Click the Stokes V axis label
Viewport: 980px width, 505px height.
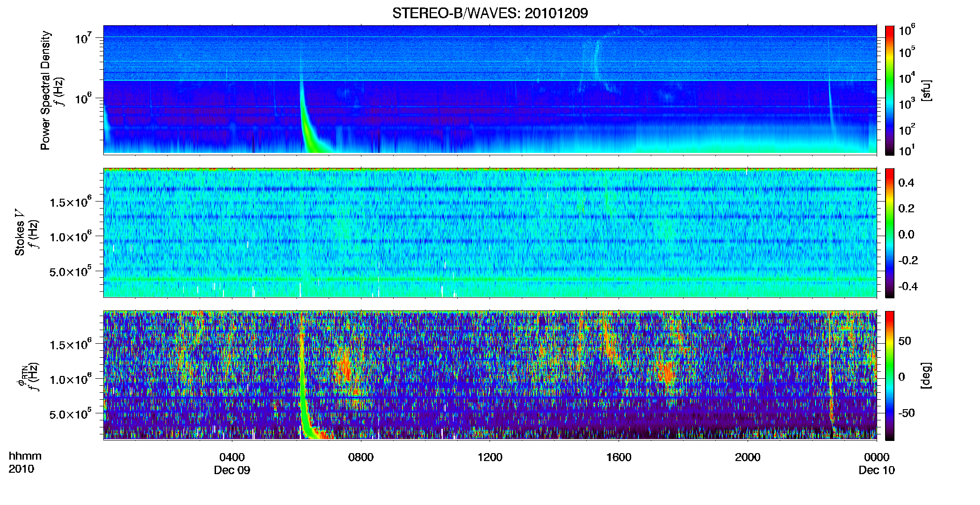(x=20, y=232)
